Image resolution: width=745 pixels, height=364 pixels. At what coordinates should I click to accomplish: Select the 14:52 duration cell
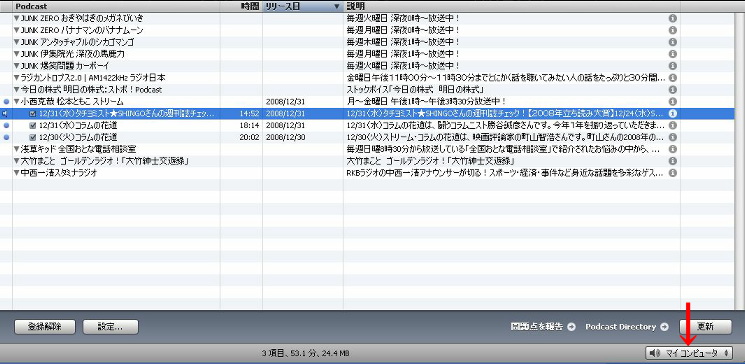coord(248,114)
